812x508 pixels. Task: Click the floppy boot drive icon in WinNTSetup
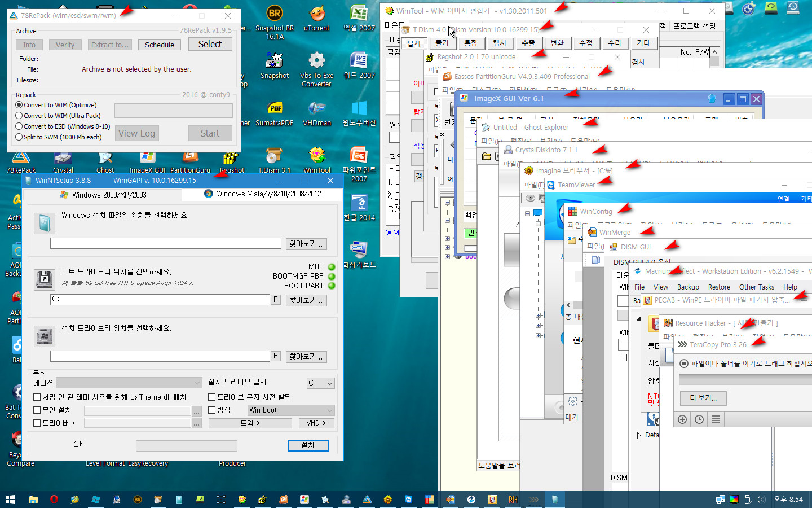(44, 279)
